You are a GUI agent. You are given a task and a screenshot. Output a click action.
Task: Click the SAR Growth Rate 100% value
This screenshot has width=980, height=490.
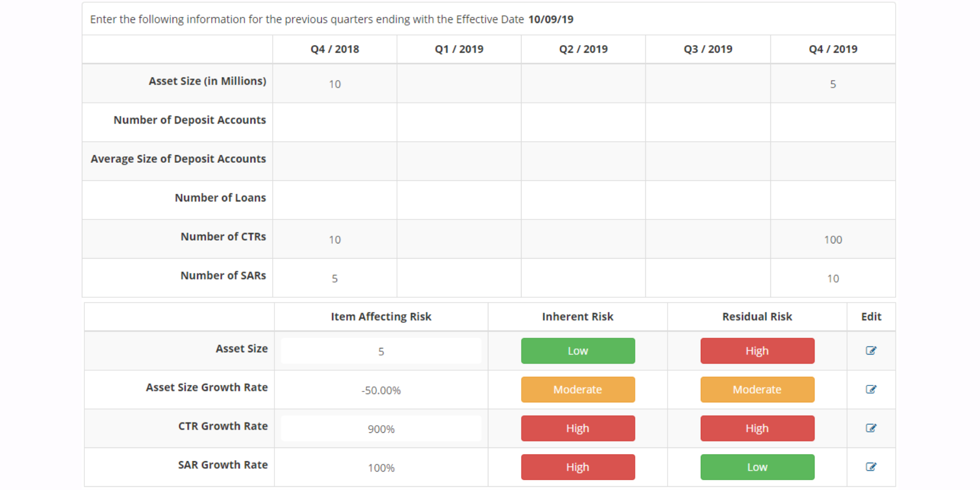pyautogui.click(x=381, y=468)
